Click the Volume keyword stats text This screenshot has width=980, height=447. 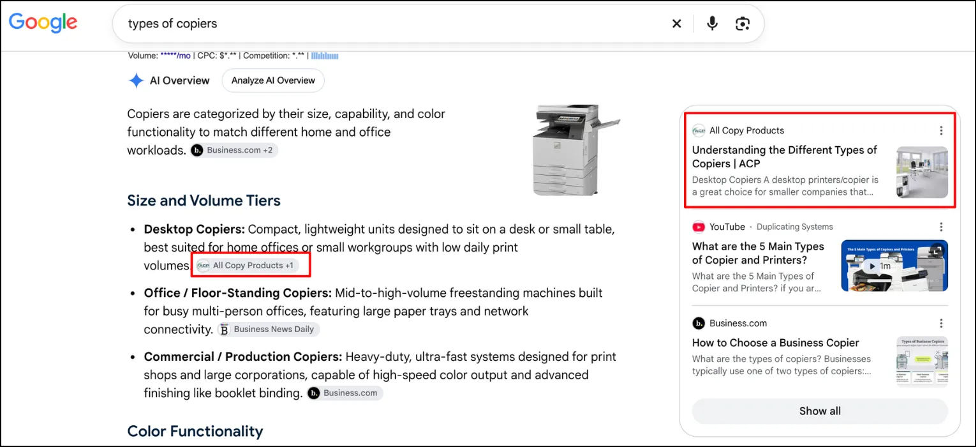click(160, 56)
